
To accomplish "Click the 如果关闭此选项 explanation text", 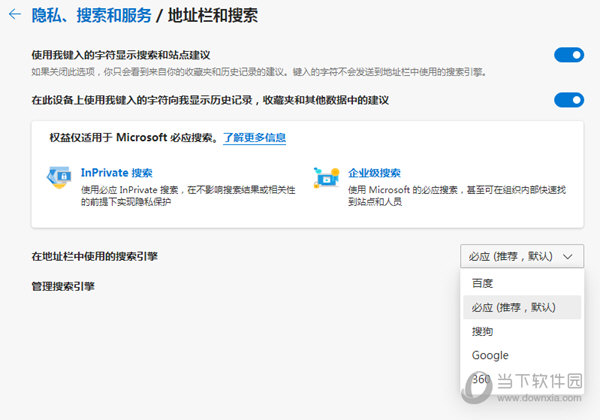I will pos(259,72).
